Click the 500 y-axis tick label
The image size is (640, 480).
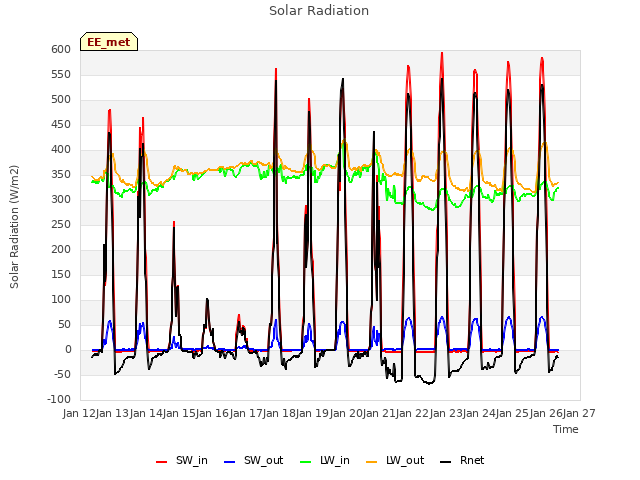(61, 100)
